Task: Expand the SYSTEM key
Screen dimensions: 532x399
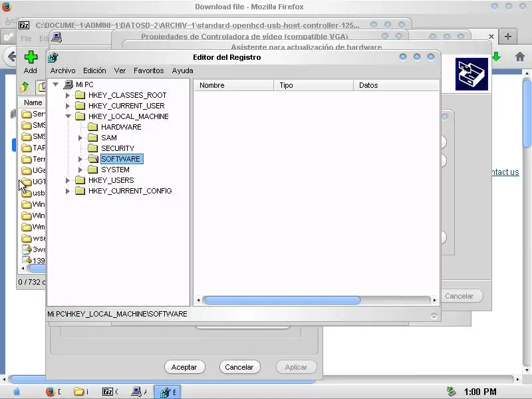Action: tap(80, 170)
